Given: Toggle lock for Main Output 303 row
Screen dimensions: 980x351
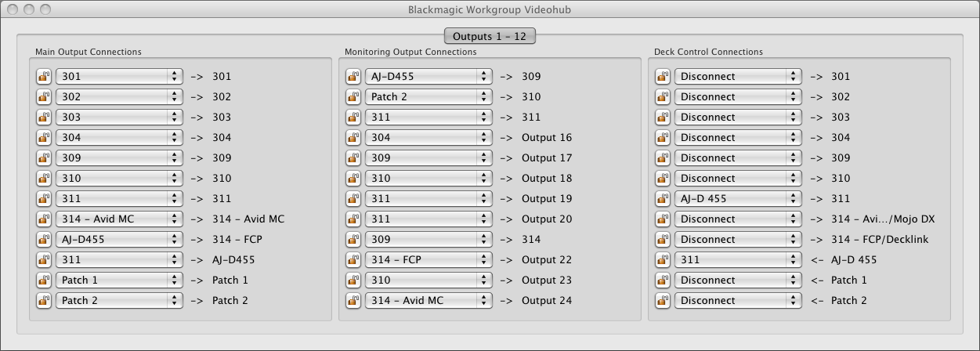Looking at the screenshot, I should coord(44,118).
